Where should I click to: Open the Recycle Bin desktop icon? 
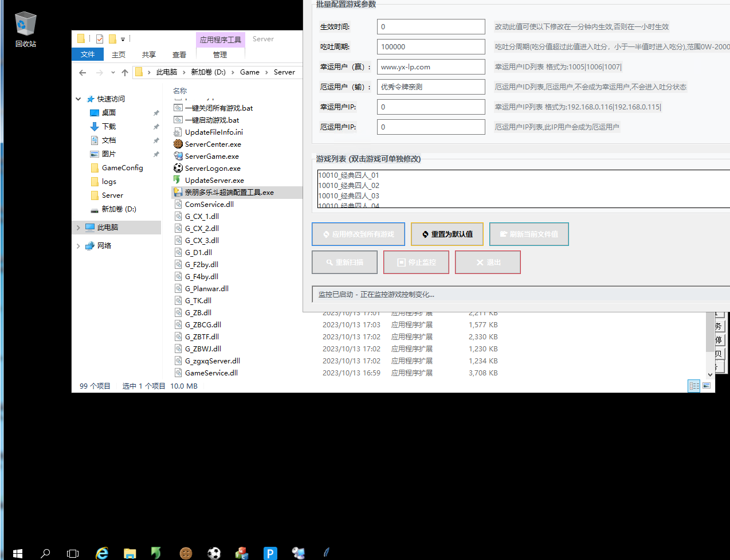pyautogui.click(x=25, y=29)
